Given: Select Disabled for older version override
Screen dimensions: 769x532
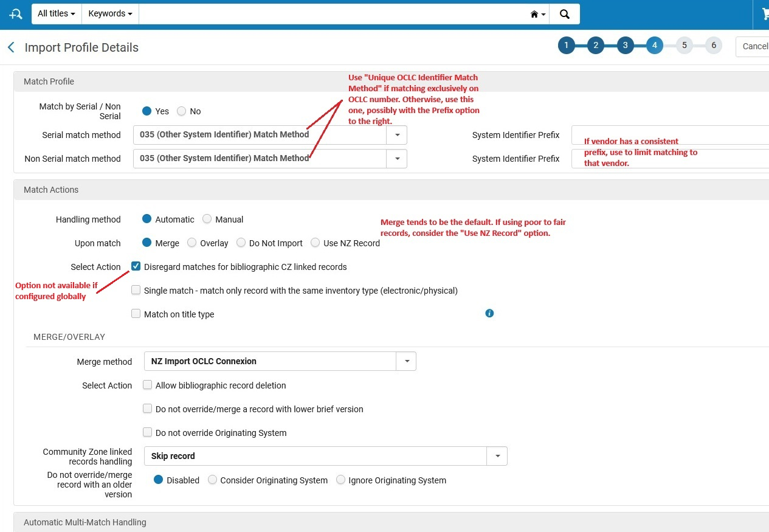Looking at the screenshot, I should click(x=159, y=480).
